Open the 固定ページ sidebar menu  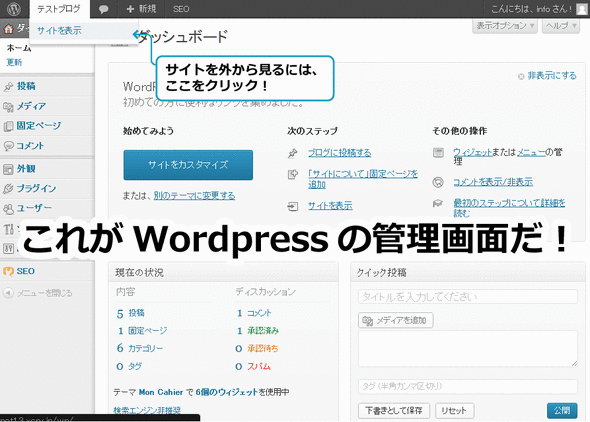(x=38, y=126)
